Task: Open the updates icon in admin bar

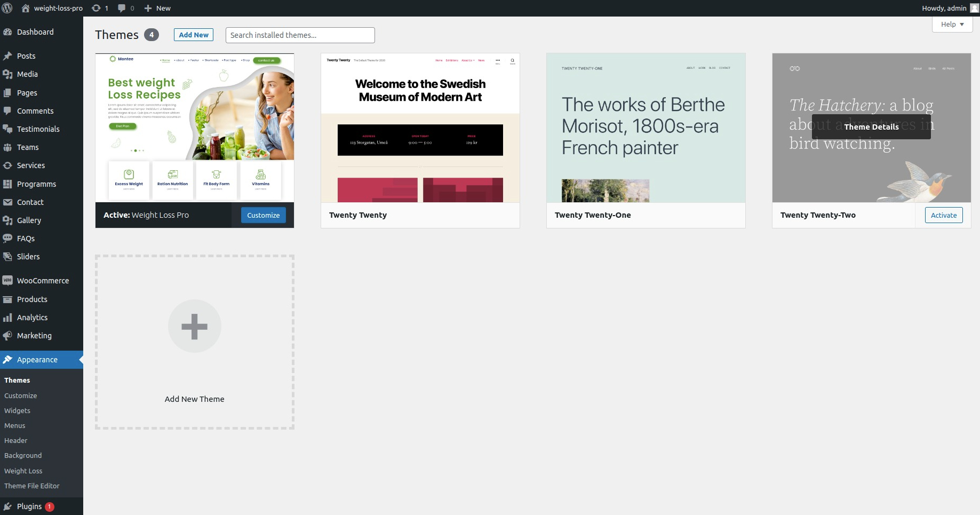Action: pos(96,8)
